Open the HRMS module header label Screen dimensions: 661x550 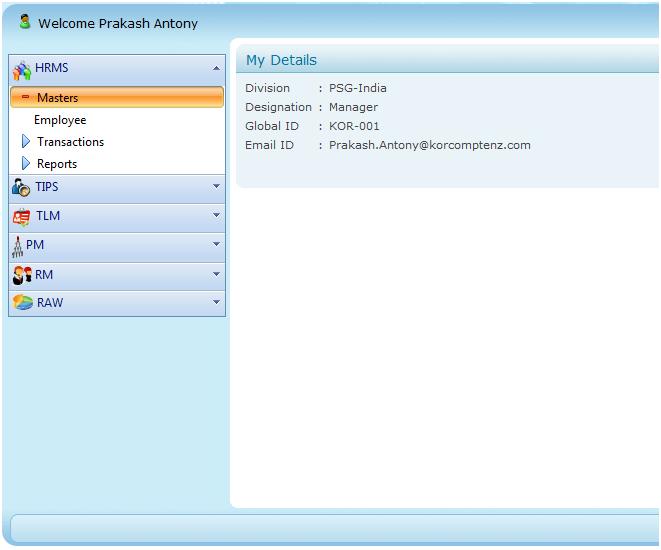coord(51,67)
